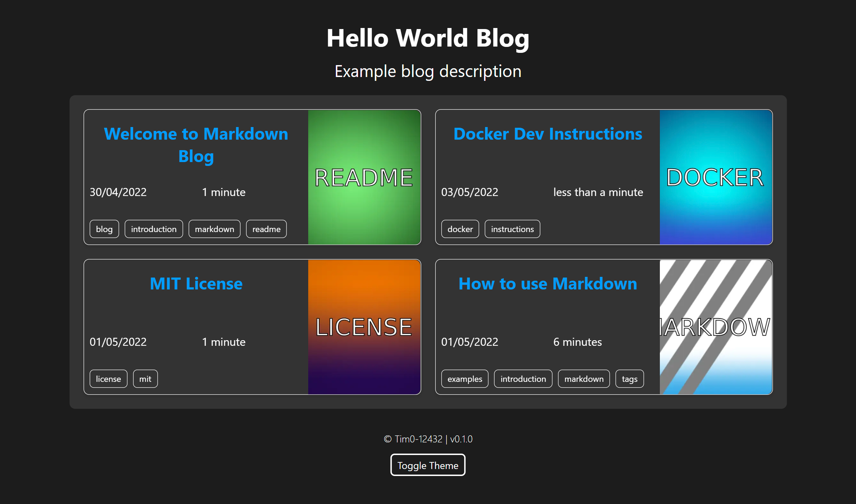Open the How to use Markdown post
This screenshot has width=856, height=504.
coord(547,284)
